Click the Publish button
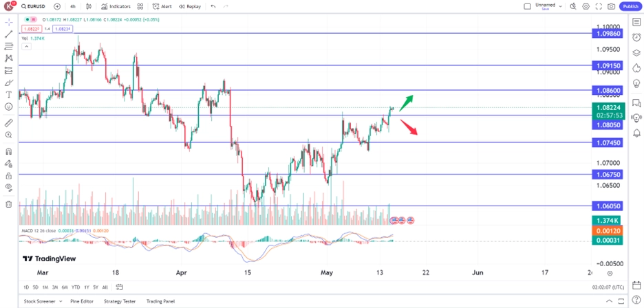This screenshot has width=644, height=308. pos(630,7)
